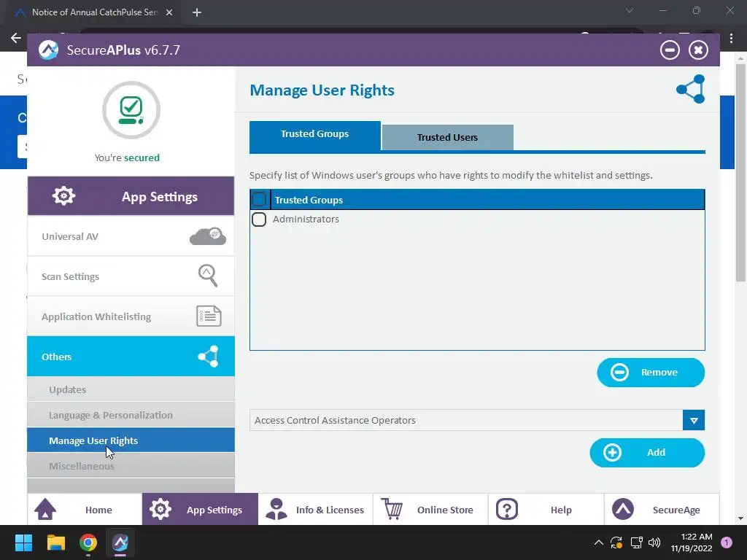Click the gear icon in bottom App Settings tab
This screenshot has height=560, width=747.
pyautogui.click(x=160, y=509)
